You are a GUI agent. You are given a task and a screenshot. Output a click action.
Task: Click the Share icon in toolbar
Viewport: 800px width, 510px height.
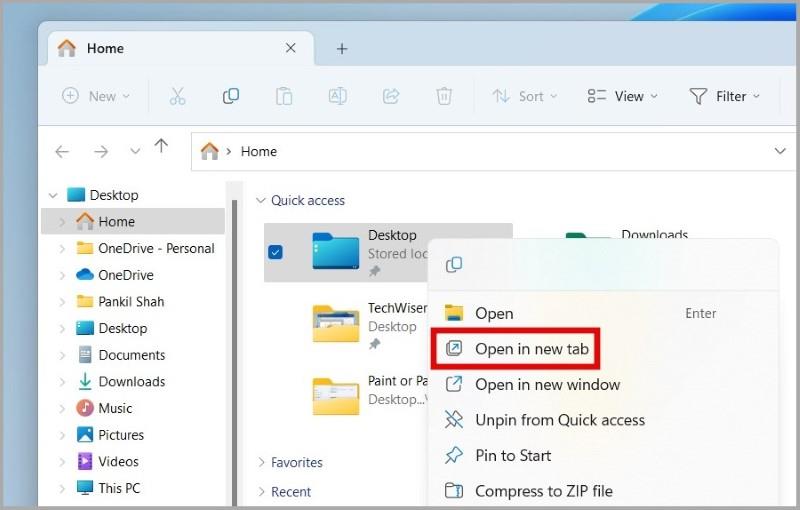(391, 96)
